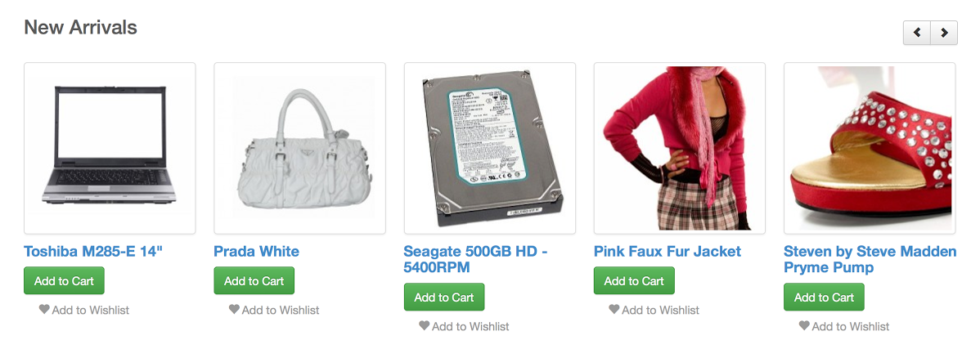
Task: Open the Prada White product link
Action: (256, 251)
